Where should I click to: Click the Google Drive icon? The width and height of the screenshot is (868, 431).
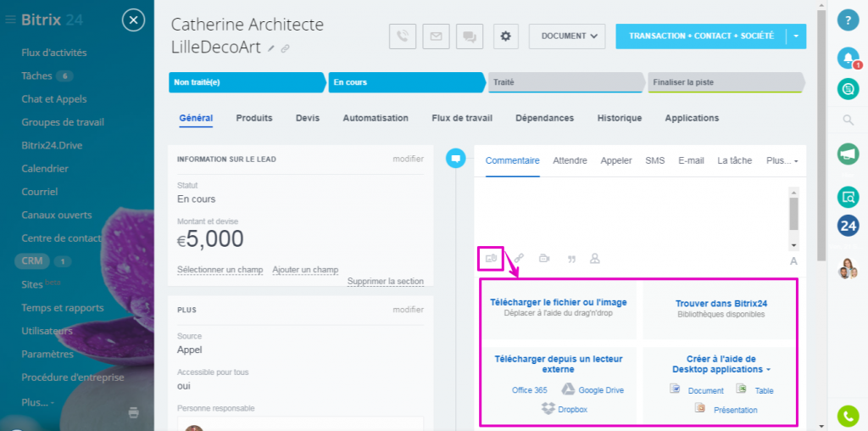coord(568,389)
